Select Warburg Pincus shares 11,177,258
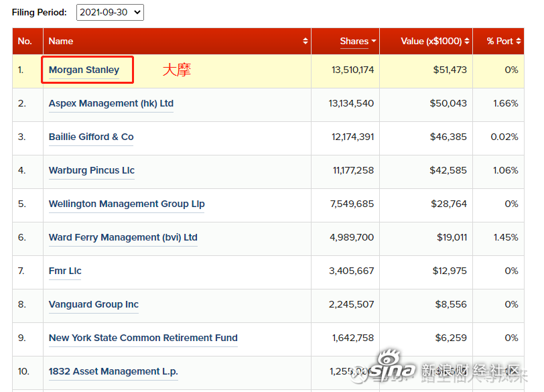544x392 pixels. (x=354, y=170)
